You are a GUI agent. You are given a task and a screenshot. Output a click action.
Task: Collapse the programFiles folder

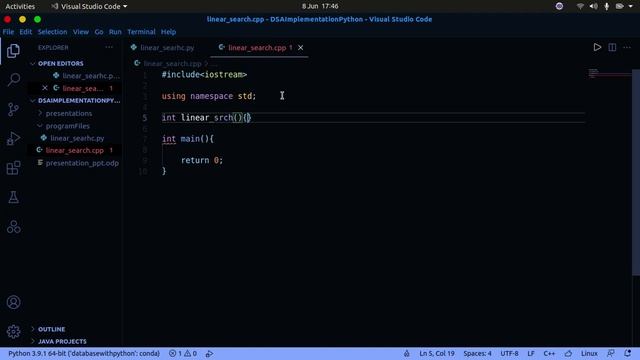[67, 126]
